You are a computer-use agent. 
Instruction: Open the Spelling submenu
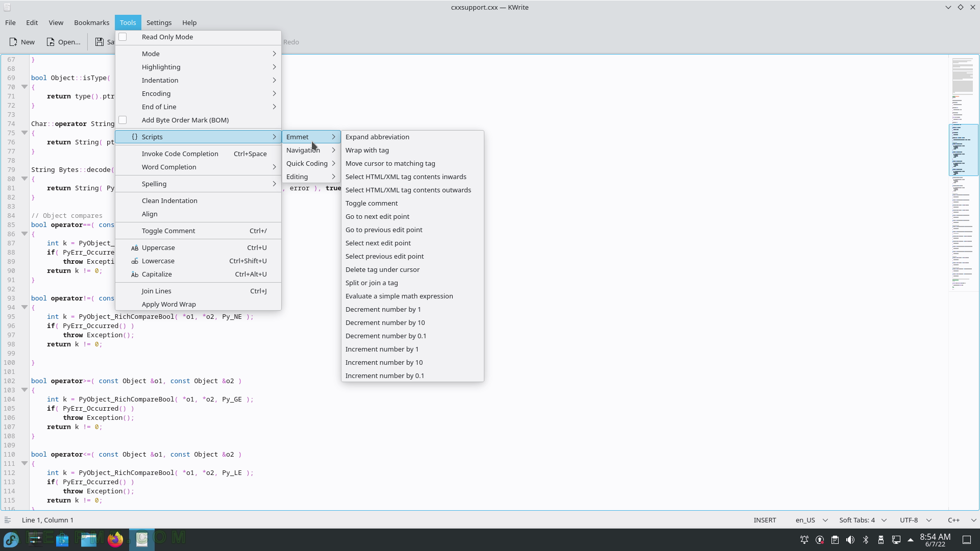[x=198, y=184]
